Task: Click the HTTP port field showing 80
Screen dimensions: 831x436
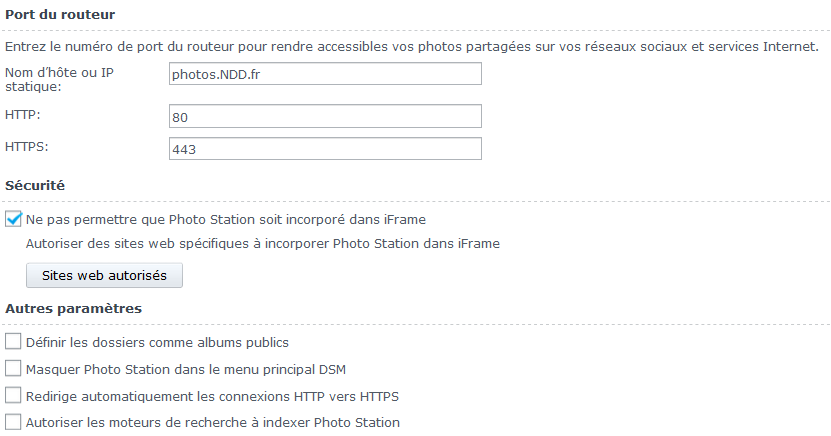Action: click(326, 117)
